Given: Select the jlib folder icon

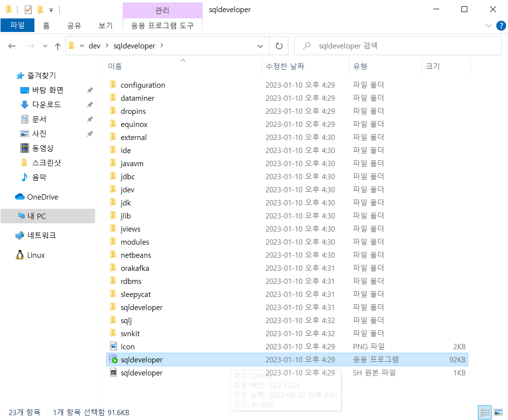Looking at the screenshot, I should click(x=113, y=216).
